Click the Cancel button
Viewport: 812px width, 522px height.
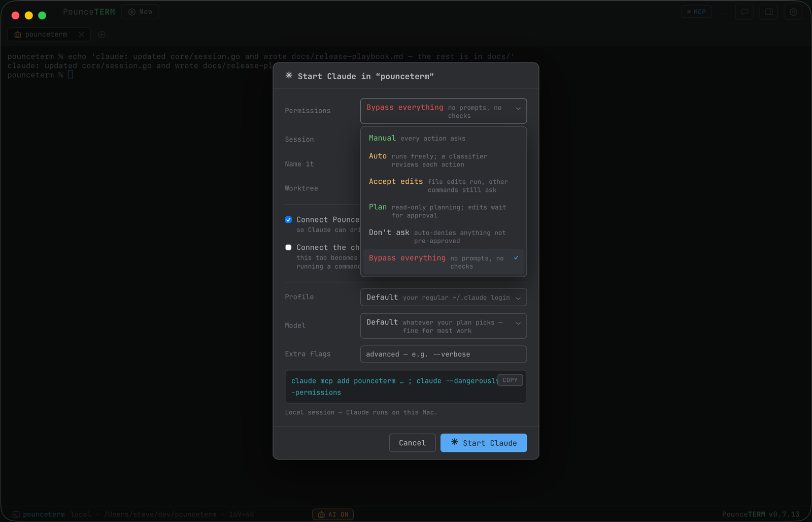coord(412,443)
